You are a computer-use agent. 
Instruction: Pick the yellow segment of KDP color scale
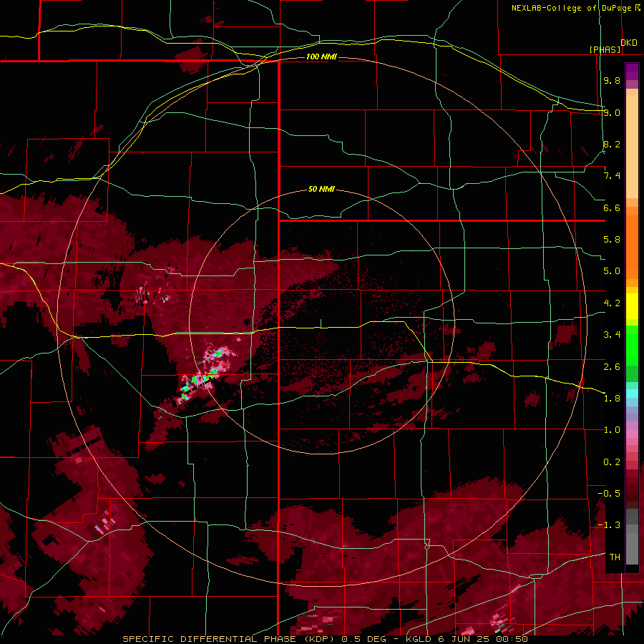(632, 306)
